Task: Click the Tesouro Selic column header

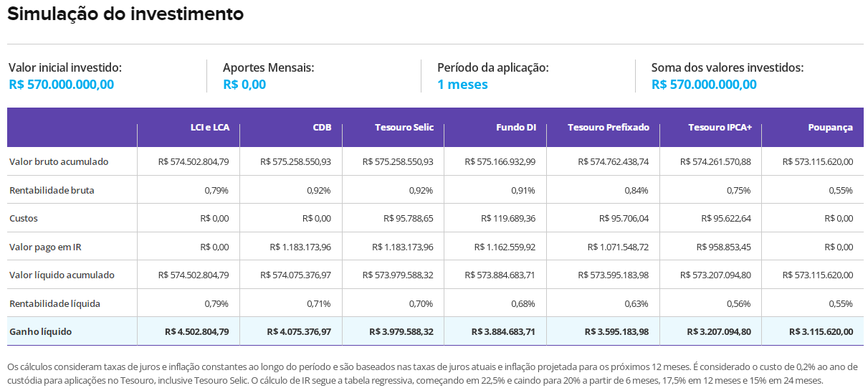Action: 404,128
